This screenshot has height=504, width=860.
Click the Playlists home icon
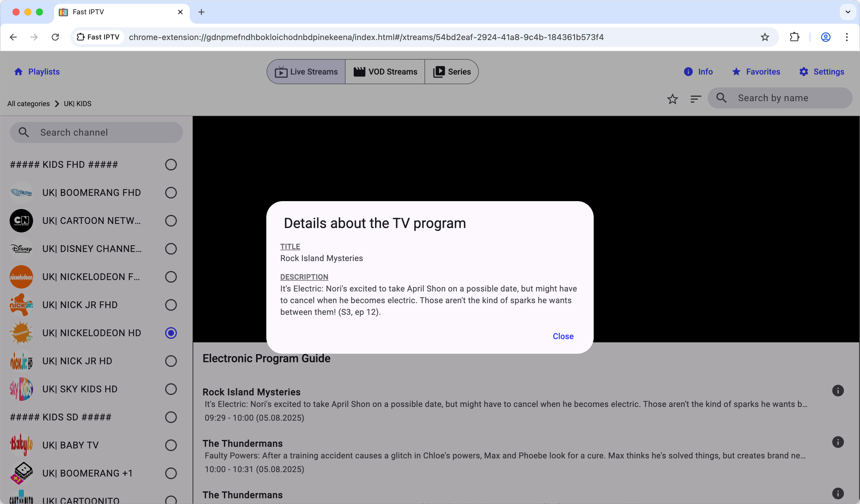pos(18,72)
